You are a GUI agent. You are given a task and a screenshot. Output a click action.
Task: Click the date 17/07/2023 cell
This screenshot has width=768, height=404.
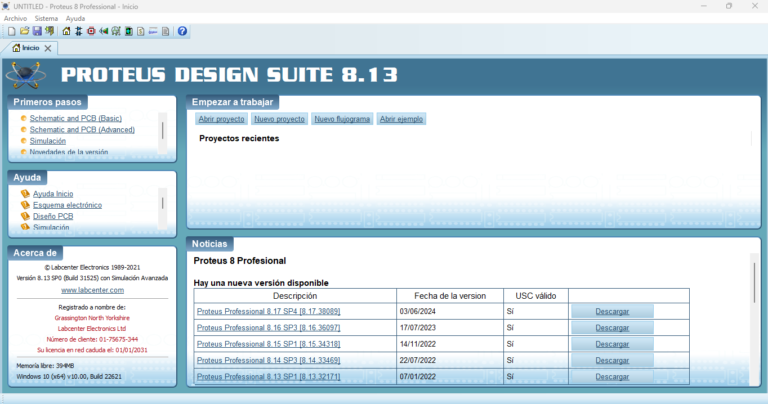450,328
